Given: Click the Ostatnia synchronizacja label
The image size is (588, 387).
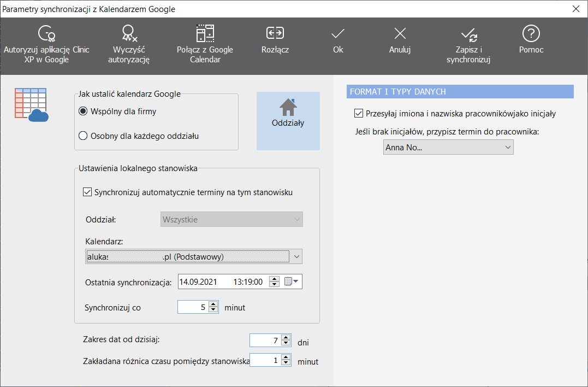Looking at the screenshot, I should [128, 282].
